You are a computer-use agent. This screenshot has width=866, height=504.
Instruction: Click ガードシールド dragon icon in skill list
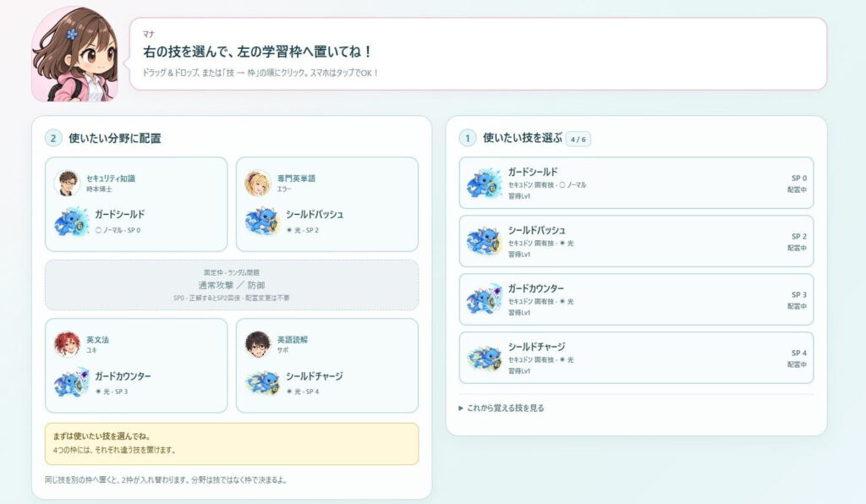coord(484,184)
